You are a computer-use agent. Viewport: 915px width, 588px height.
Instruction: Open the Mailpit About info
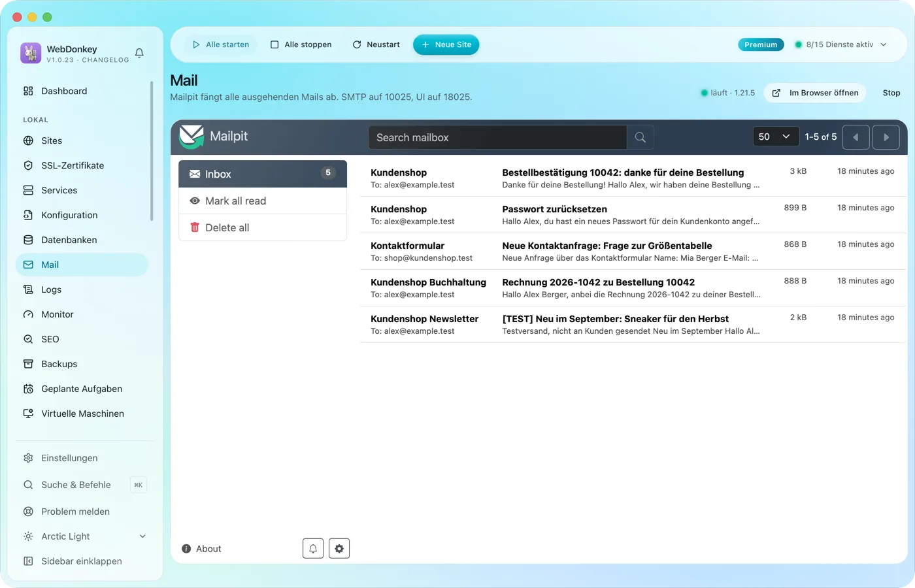click(201, 549)
